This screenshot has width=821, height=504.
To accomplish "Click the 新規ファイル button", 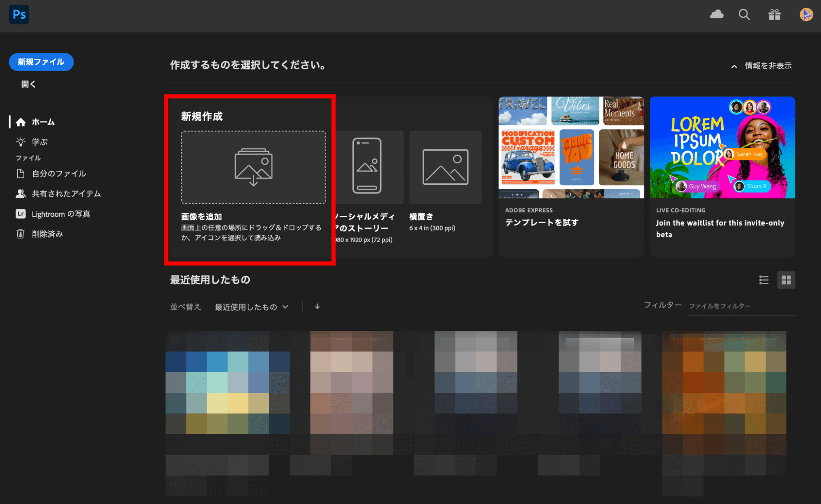I will (41, 62).
